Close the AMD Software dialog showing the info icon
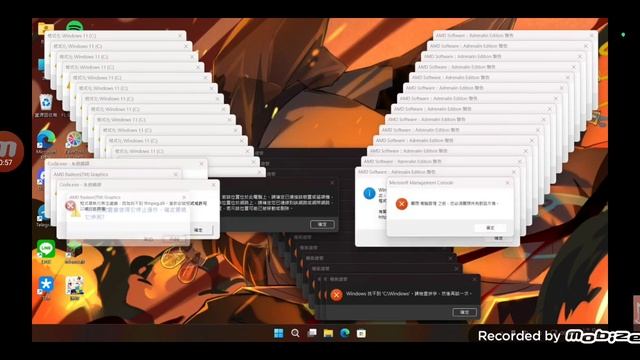 (x=513, y=172)
